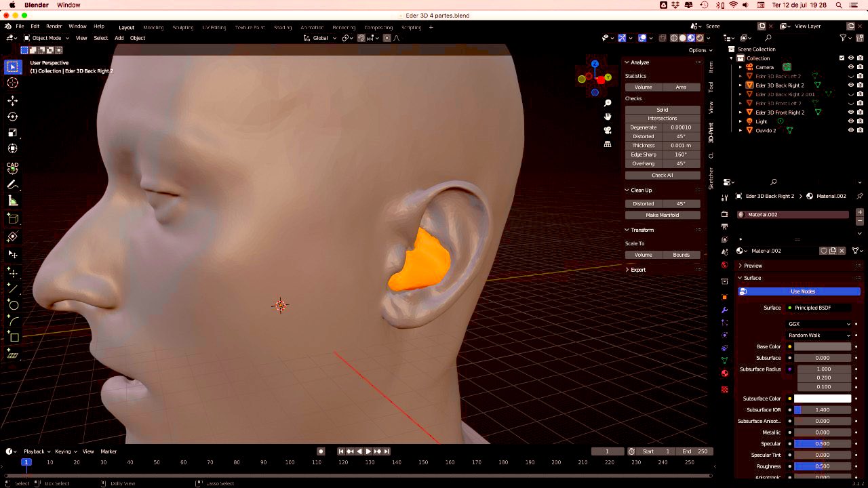
Task: Collapse the Clean Up panel
Action: click(627, 190)
